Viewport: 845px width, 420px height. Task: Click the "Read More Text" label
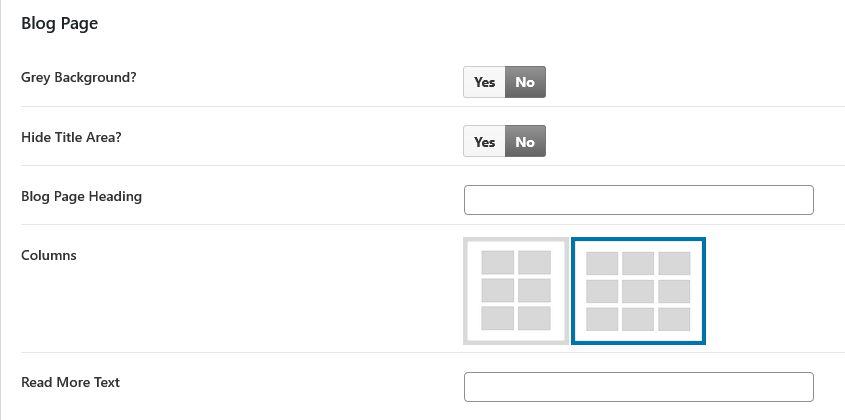click(71, 382)
